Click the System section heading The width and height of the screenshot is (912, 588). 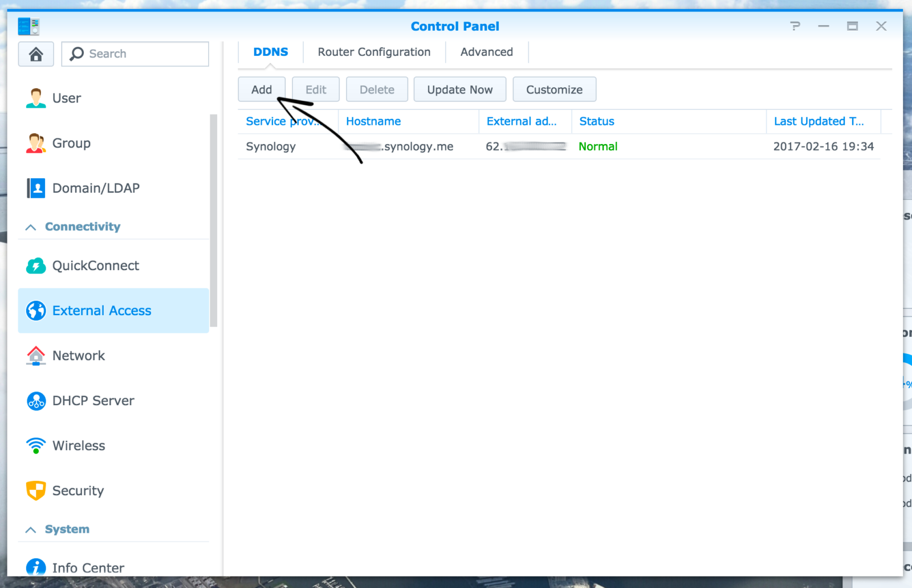[67, 529]
